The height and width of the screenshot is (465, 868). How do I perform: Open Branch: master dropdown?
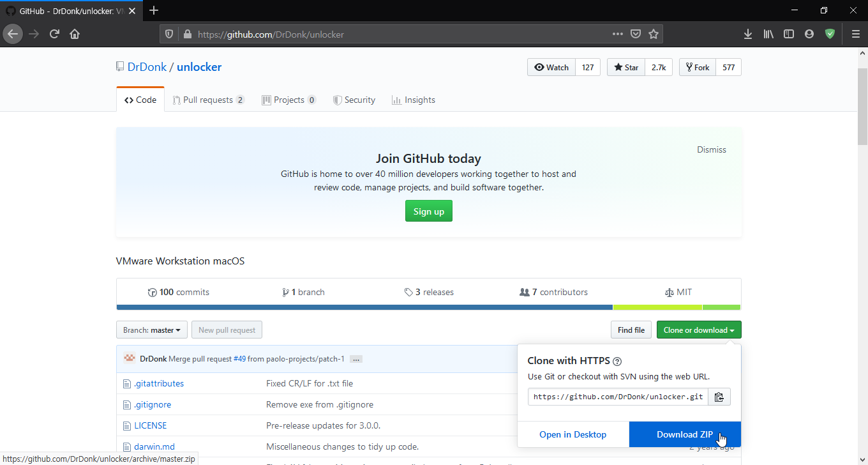pos(152,330)
